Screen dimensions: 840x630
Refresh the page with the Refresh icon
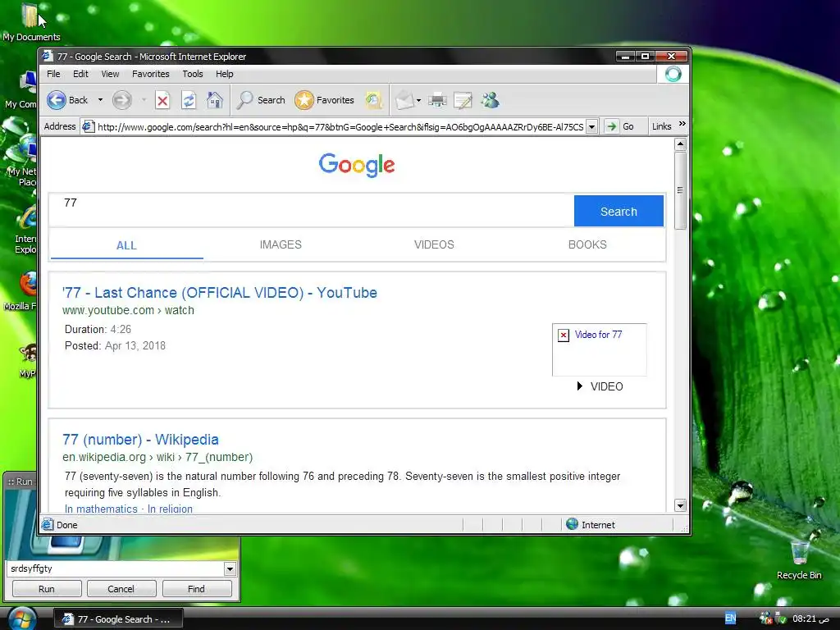coord(189,100)
